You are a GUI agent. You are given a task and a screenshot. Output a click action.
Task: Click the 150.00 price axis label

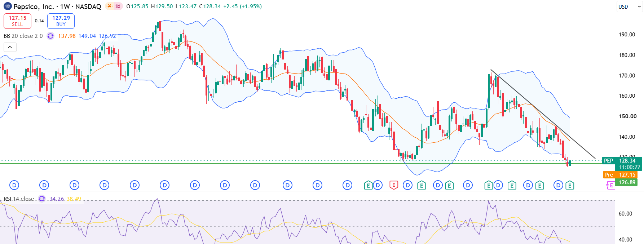click(628, 116)
